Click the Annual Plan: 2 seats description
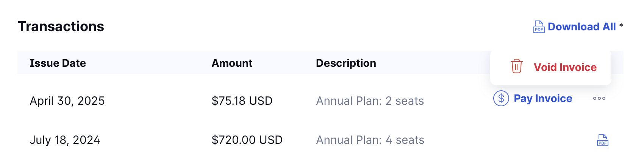Screen dimensions: 644x167 (x=370, y=101)
